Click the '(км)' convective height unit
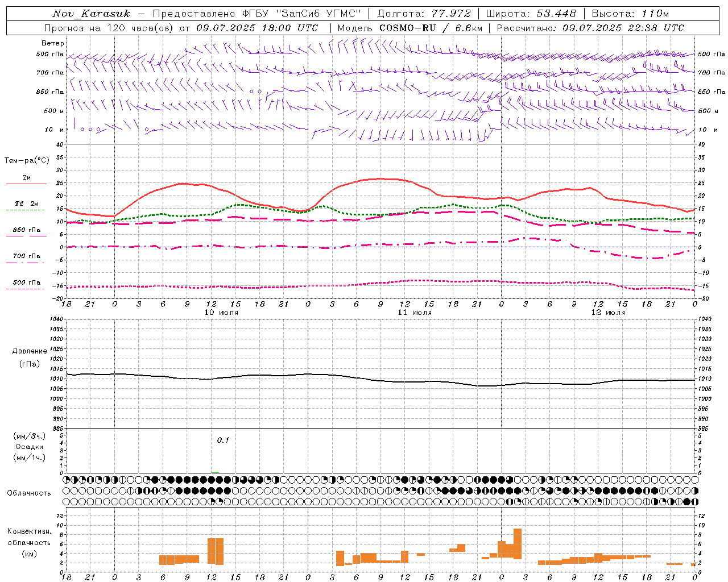 [x=30, y=554]
